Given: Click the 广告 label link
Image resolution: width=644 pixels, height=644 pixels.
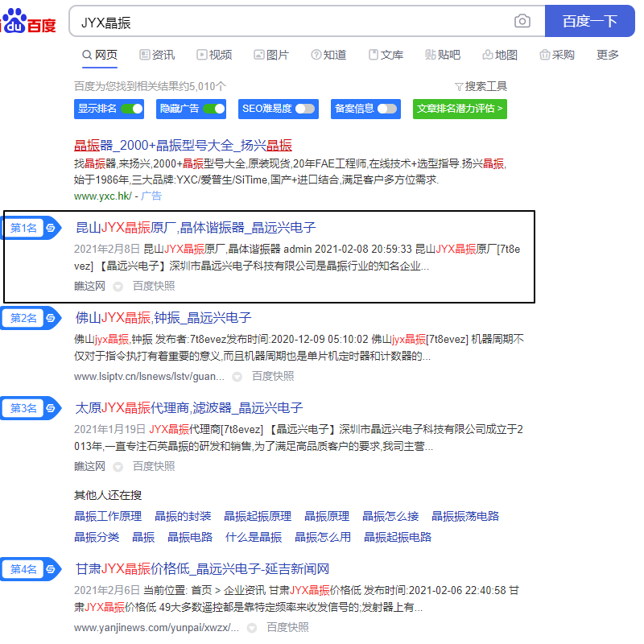Looking at the screenshot, I should 151,196.
